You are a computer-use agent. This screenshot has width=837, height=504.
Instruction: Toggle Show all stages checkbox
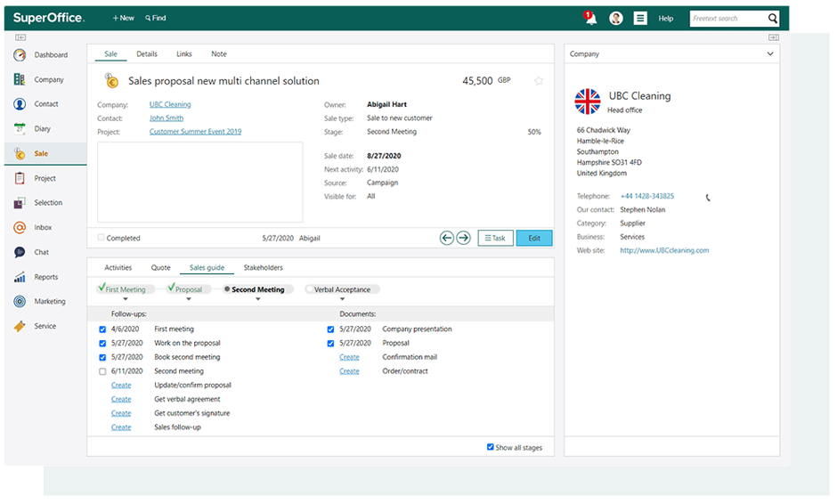pyautogui.click(x=490, y=447)
